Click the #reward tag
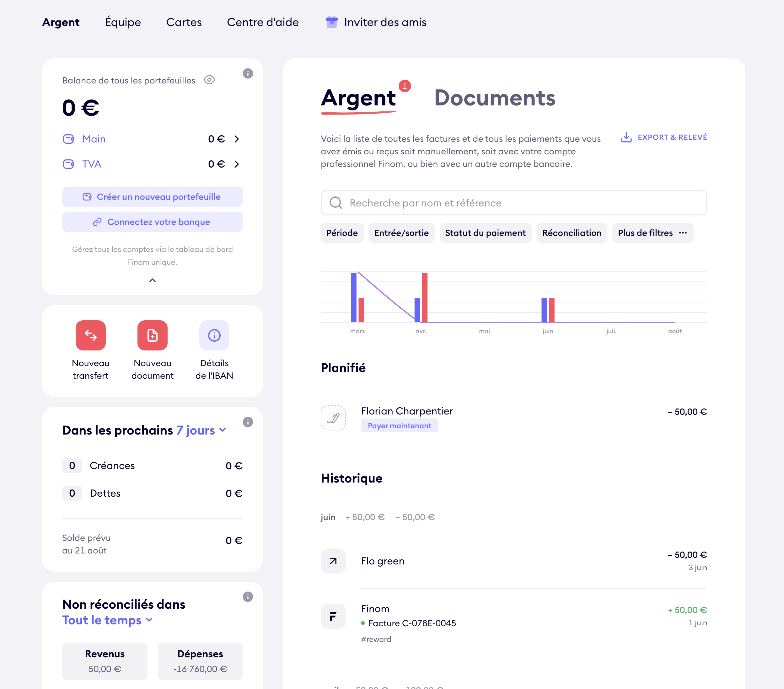This screenshot has height=689, width=784. (x=376, y=639)
